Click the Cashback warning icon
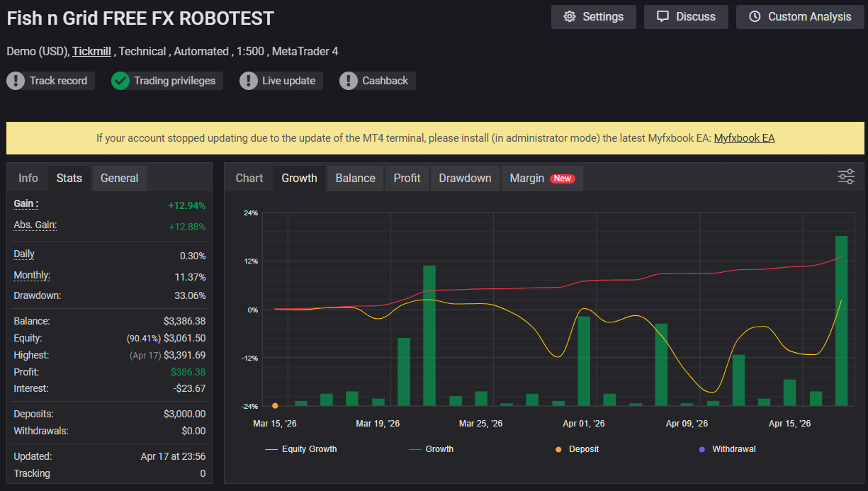The width and height of the screenshot is (868, 491). [348, 81]
